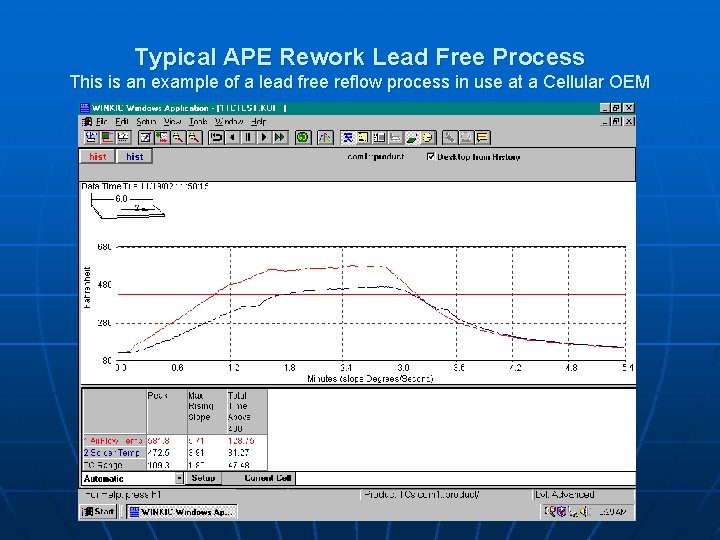720x540 pixels.
Task: Click the Solder Temp peak value 472.5
Action: click(x=158, y=453)
